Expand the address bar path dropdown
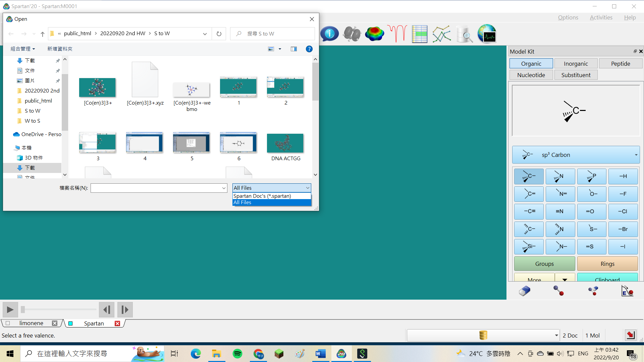Image resolution: width=644 pixels, height=362 pixels. pyautogui.click(x=205, y=34)
